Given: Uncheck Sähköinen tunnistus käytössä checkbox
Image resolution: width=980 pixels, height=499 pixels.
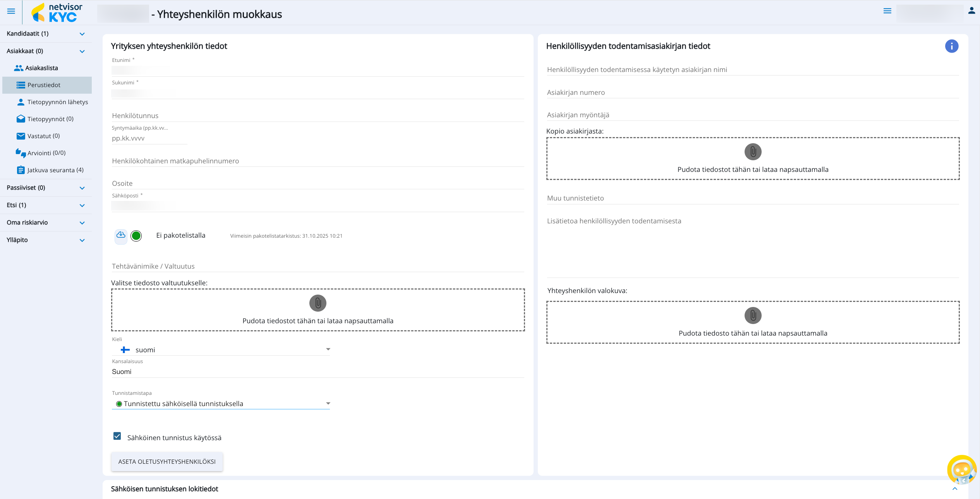Looking at the screenshot, I should (117, 436).
